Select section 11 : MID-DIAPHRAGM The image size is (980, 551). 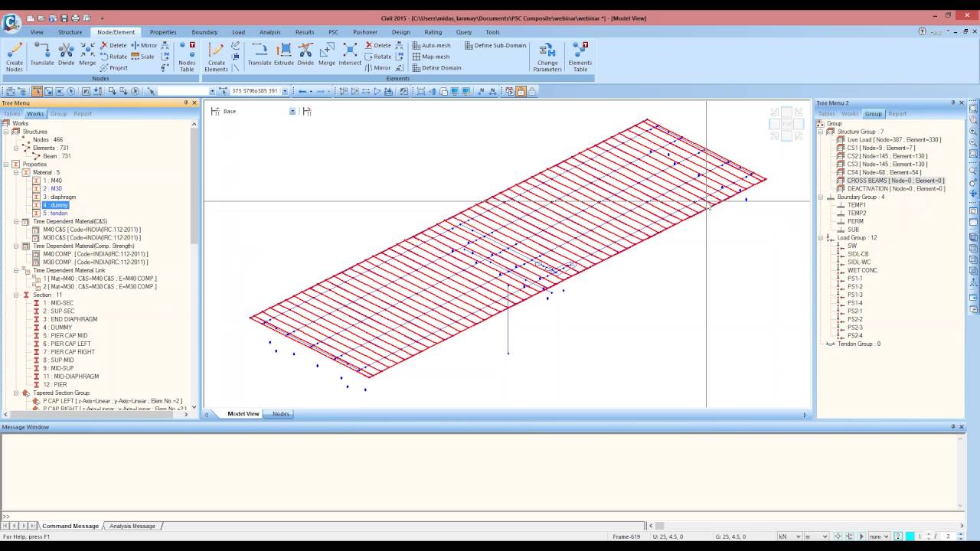click(x=70, y=377)
